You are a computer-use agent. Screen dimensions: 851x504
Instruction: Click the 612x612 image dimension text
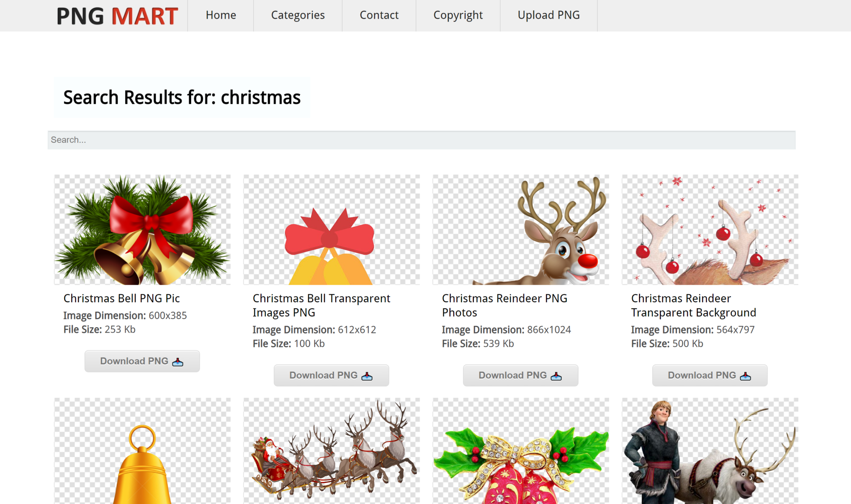(x=357, y=330)
